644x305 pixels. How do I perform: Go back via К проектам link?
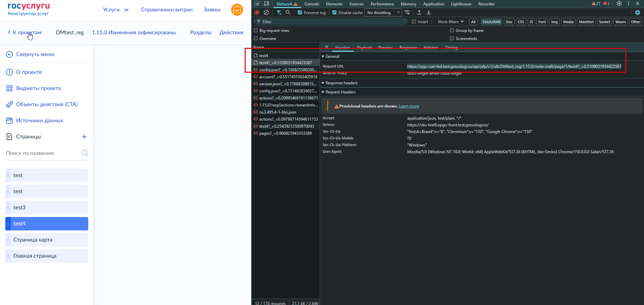point(24,33)
